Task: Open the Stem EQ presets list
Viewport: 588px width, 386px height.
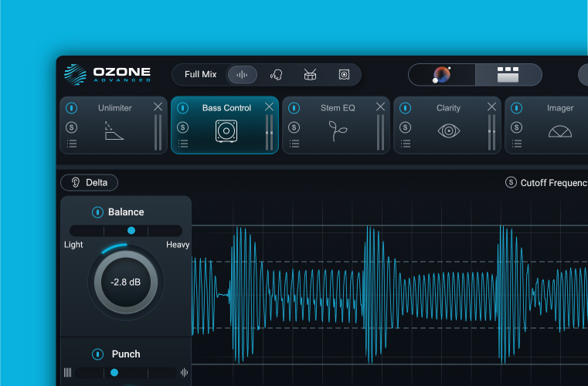Action: coord(294,144)
